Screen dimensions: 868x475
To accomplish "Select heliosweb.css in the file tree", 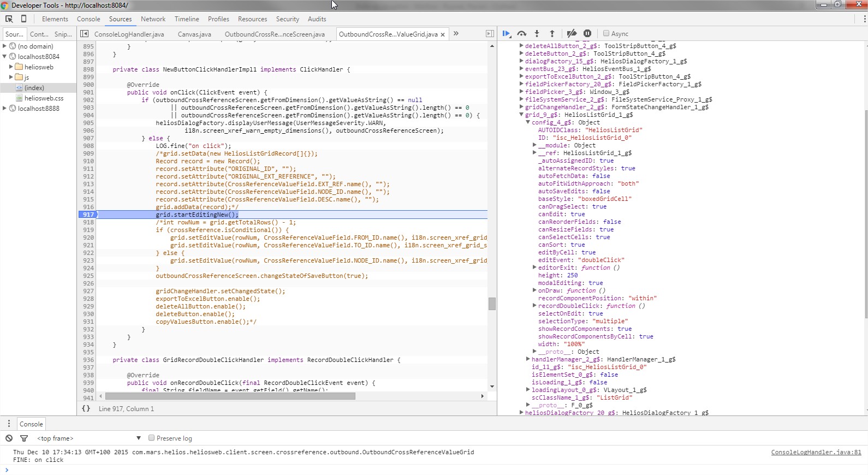I will 44,98.
